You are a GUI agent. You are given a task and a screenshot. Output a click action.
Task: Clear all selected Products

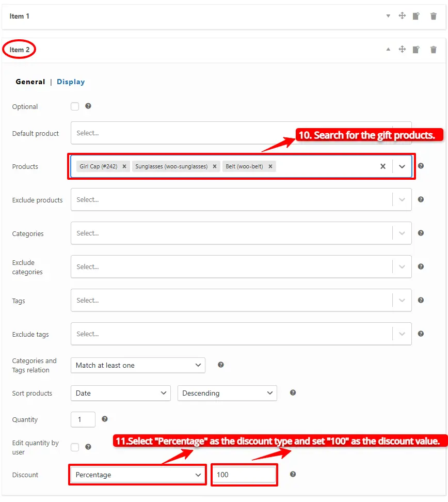click(x=383, y=166)
